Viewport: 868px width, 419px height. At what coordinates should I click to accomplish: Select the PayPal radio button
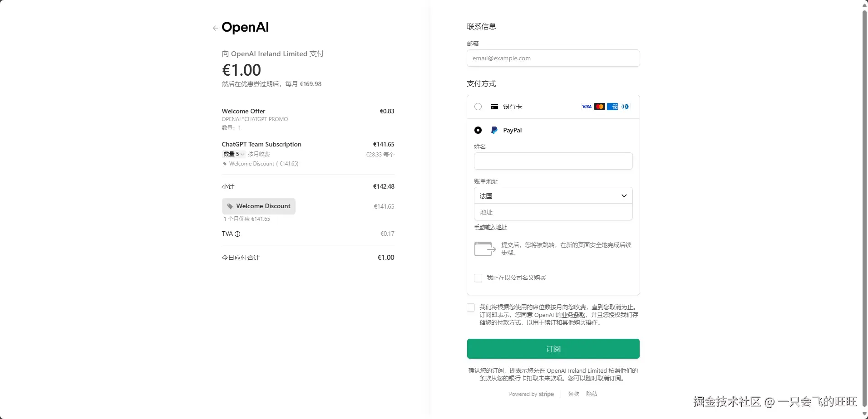point(478,130)
